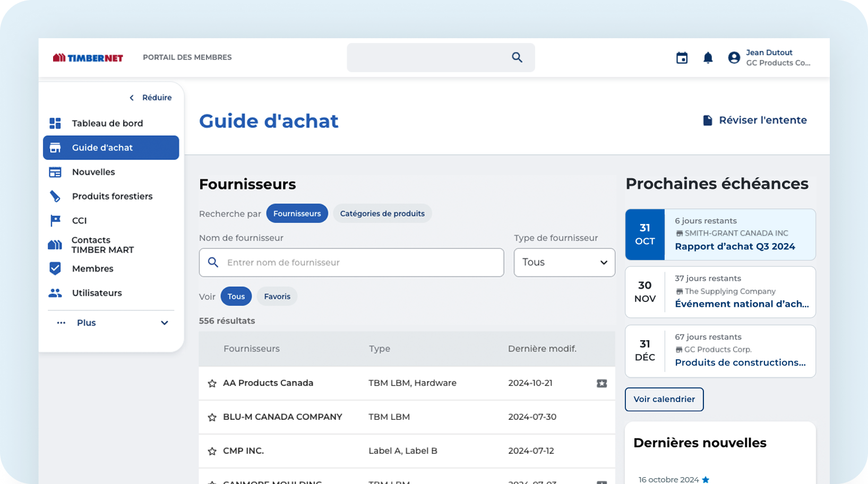
Task: Click PORTAIL DES MEMBRES link
Action: coord(187,57)
